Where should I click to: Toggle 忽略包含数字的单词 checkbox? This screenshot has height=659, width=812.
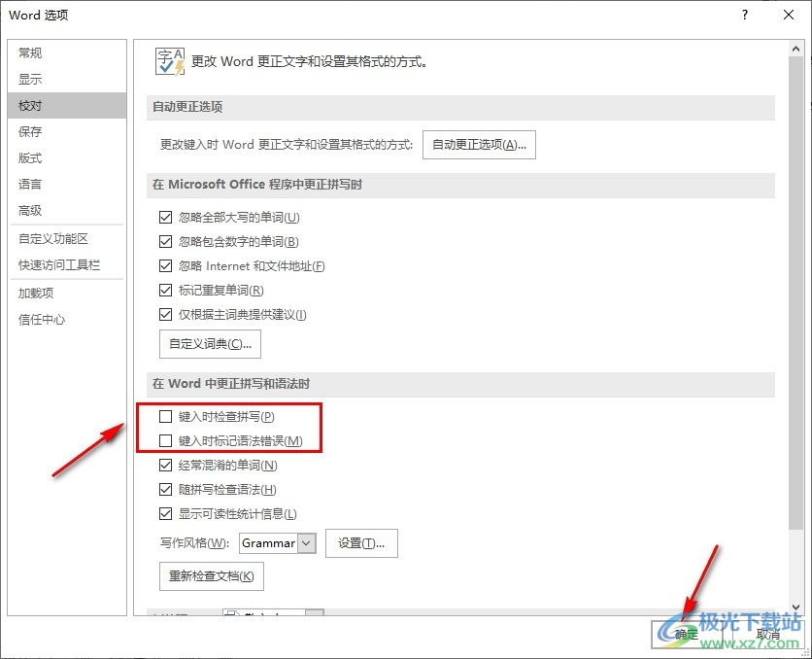click(x=166, y=241)
